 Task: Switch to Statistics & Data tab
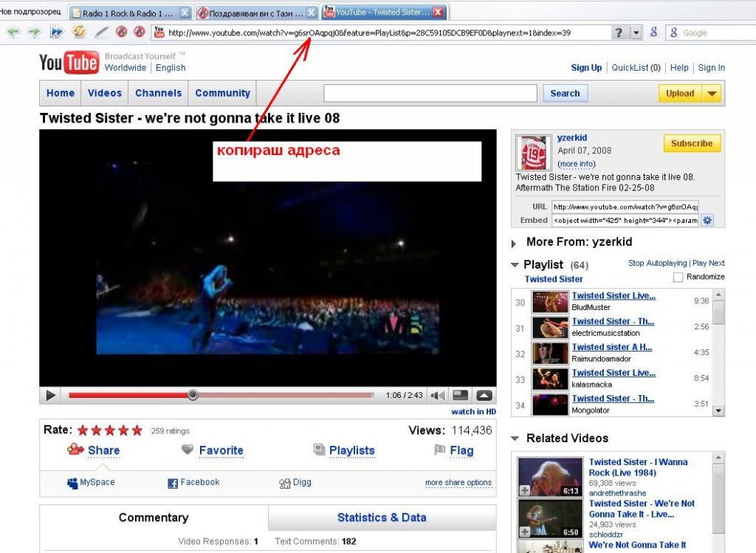tap(382, 518)
